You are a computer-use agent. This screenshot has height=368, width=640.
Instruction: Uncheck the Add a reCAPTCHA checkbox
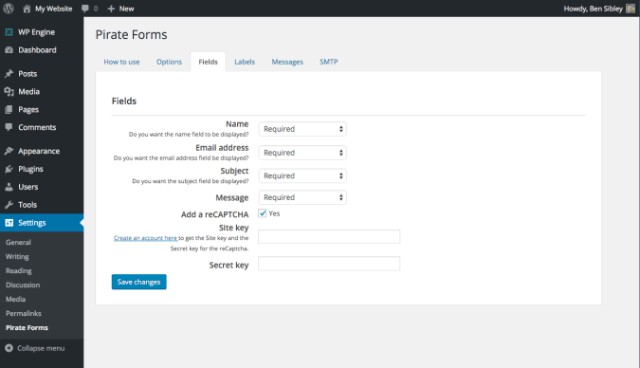pos(262,213)
